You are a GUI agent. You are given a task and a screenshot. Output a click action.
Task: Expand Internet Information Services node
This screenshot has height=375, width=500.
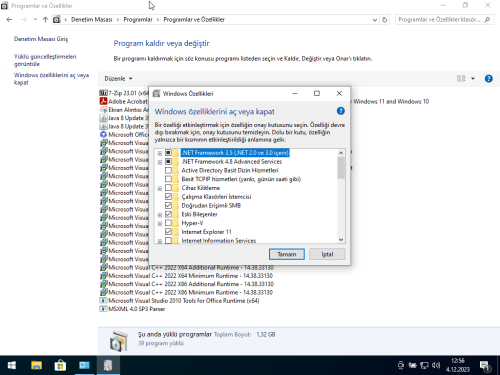pos(160,241)
